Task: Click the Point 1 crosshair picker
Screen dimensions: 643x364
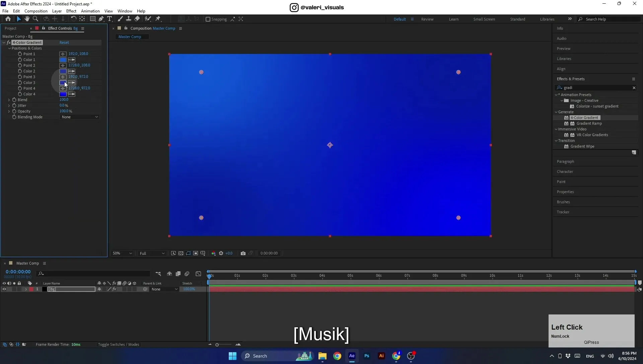Action: pyautogui.click(x=63, y=54)
